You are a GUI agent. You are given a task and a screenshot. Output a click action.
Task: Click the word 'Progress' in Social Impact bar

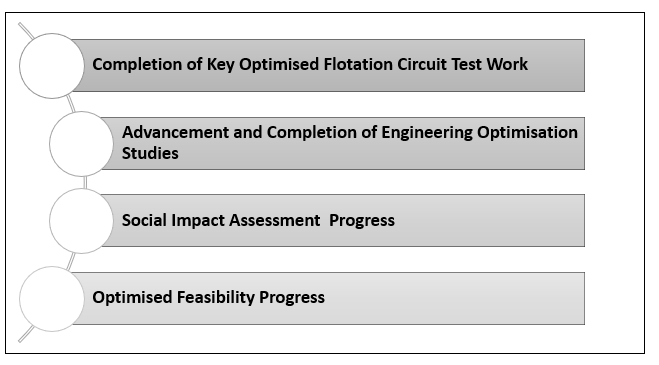[x=362, y=220]
